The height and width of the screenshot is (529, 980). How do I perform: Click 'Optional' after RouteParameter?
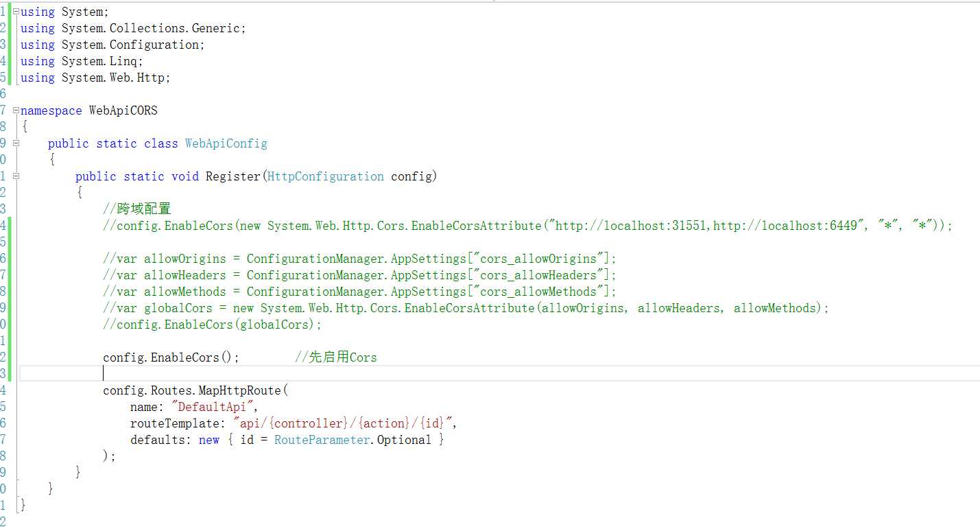point(405,440)
